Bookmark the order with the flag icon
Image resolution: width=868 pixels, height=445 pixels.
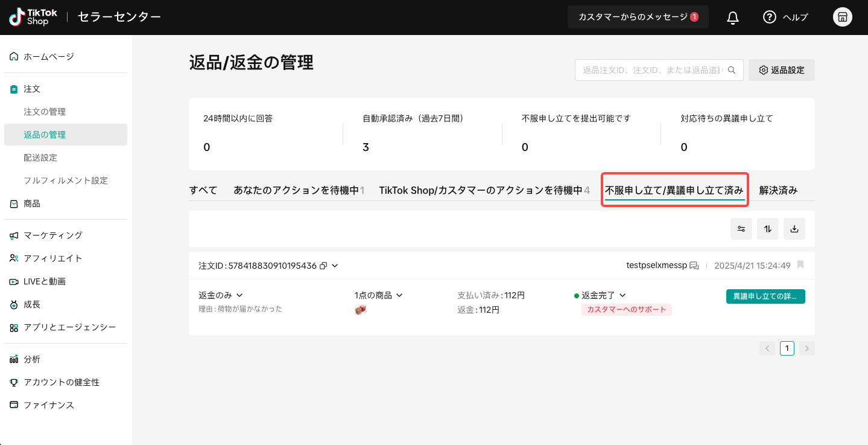[x=800, y=264]
